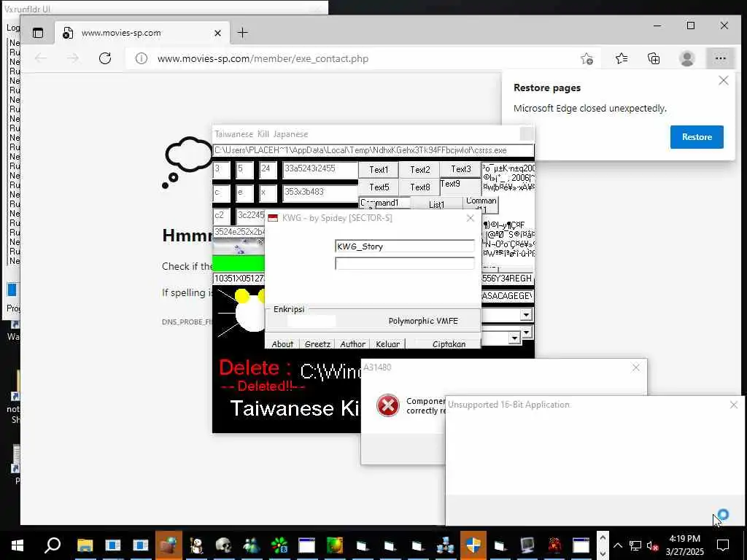The height and width of the screenshot is (560, 747).
Task: Click the csrss.exe path text field
Action: (x=373, y=150)
